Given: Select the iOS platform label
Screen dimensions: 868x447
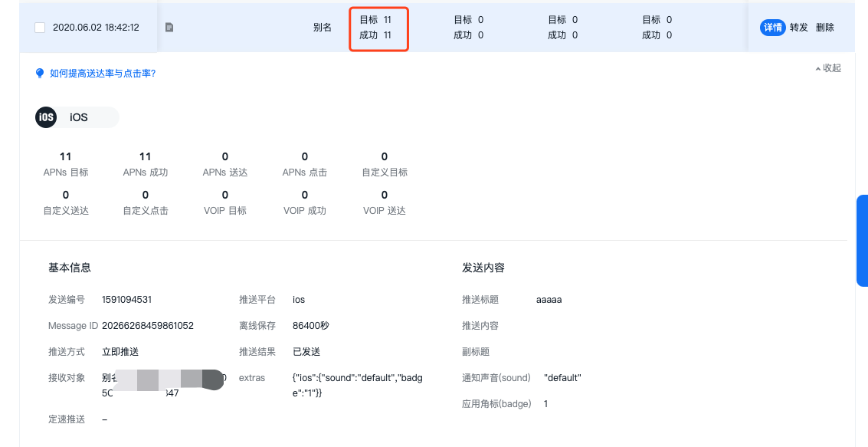Looking at the screenshot, I should click(79, 117).
